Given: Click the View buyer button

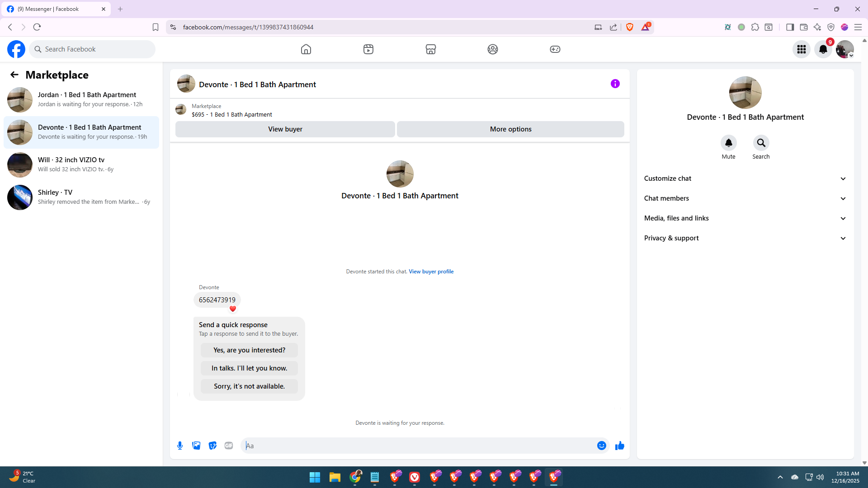Looking at the screenshot, I should (x=285, y=129).
